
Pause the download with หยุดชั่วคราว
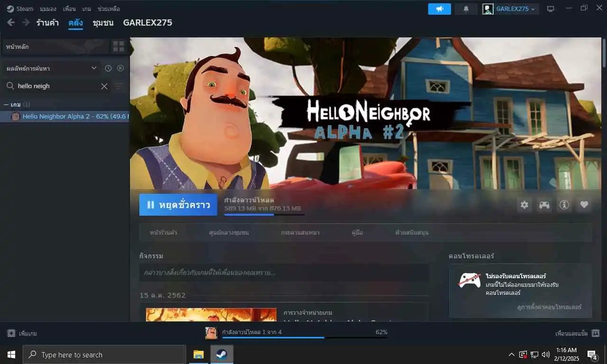(x=178, y=205)
